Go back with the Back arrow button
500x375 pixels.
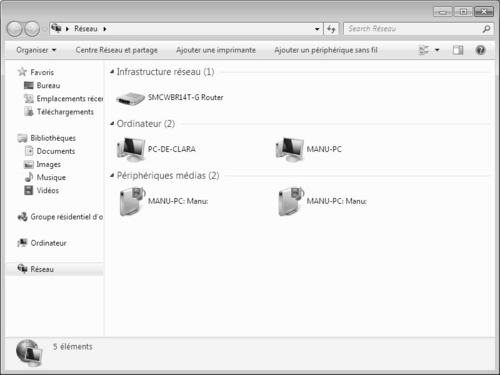click(15, 29)
